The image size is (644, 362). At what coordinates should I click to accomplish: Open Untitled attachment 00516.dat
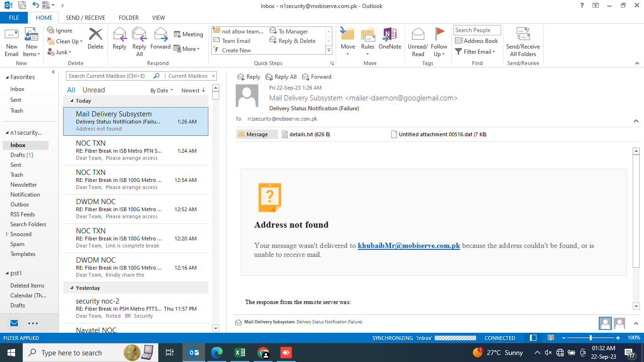point(439,134)
